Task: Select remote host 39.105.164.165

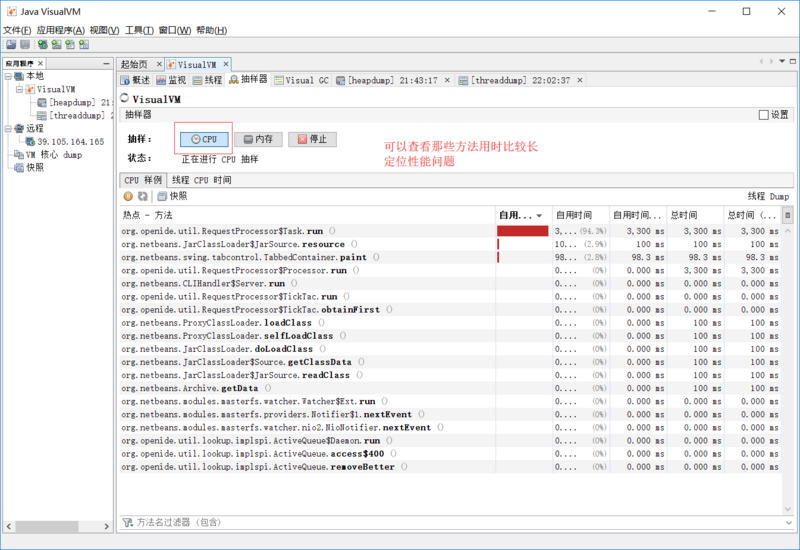Action: click(65, 142)
